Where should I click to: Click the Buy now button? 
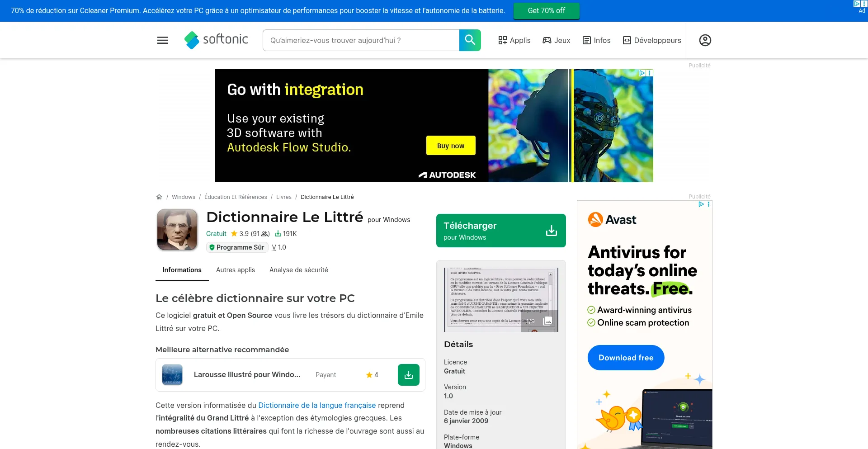pos(451,146)
